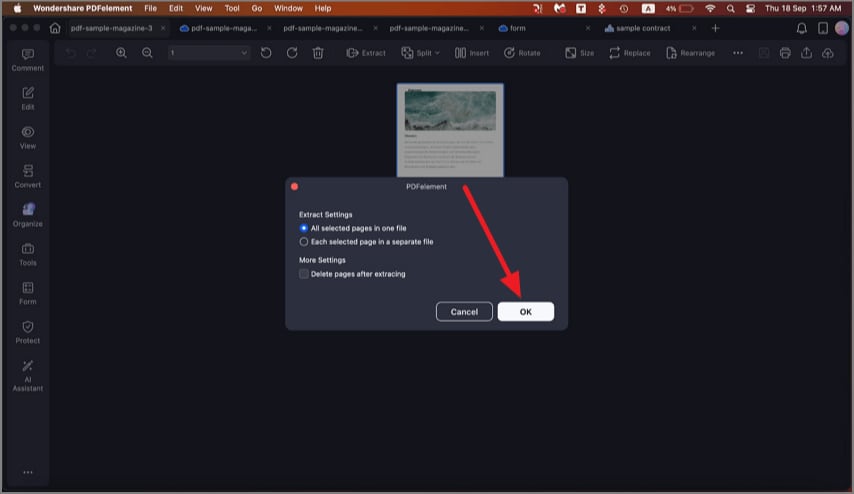Screen dimensions: 854x494
Task: Open toolbar overflow ellipsis menu
Action: [x=738, y=53]
